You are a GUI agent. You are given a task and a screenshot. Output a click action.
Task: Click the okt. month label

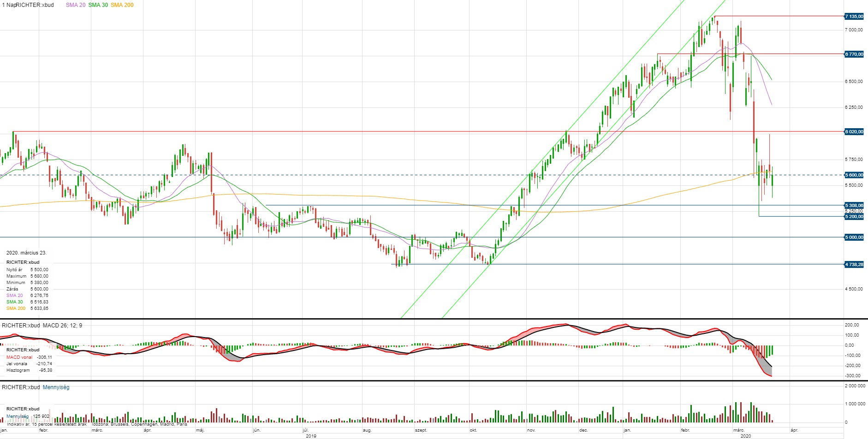[473, 430]
